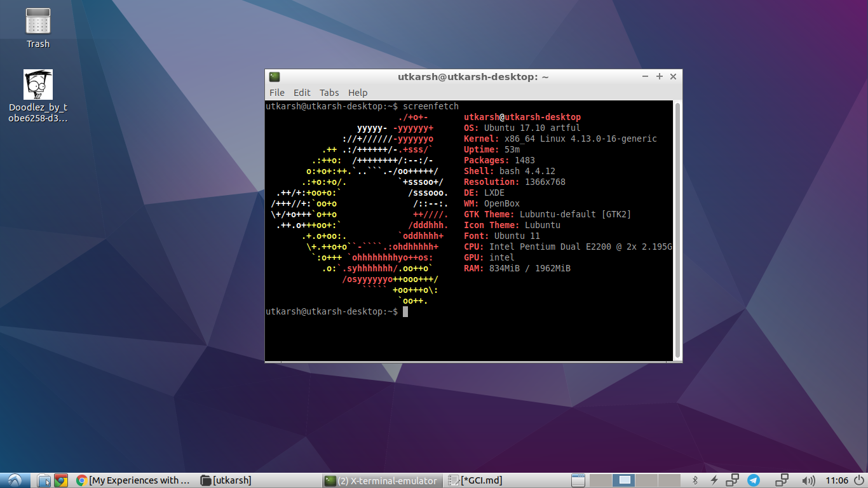Mute audio using the speaker tray icon
This screenshot has height=488, width=868.
coord(809,480)
